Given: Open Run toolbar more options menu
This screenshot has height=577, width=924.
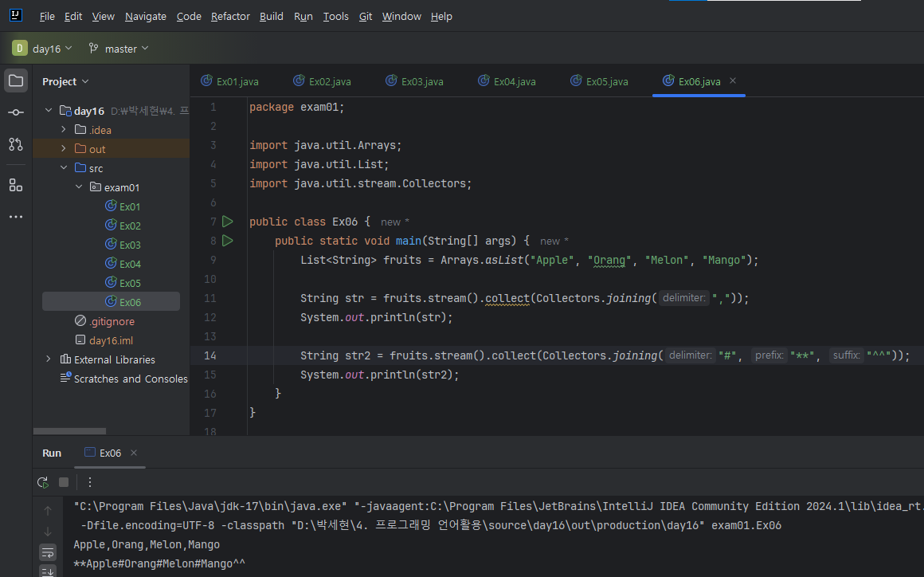Looking at the screenshot, I should click(90, 482).
